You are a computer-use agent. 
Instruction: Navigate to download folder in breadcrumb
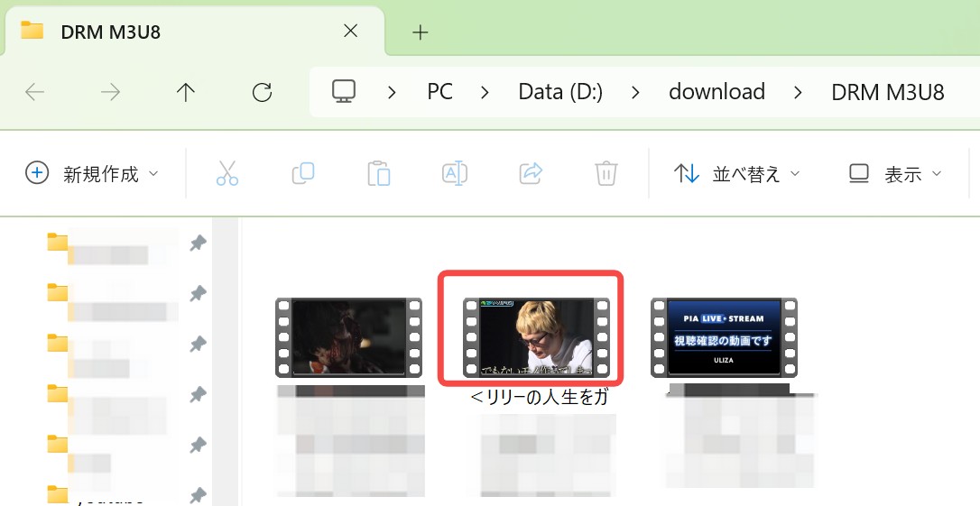pos(717,92)
